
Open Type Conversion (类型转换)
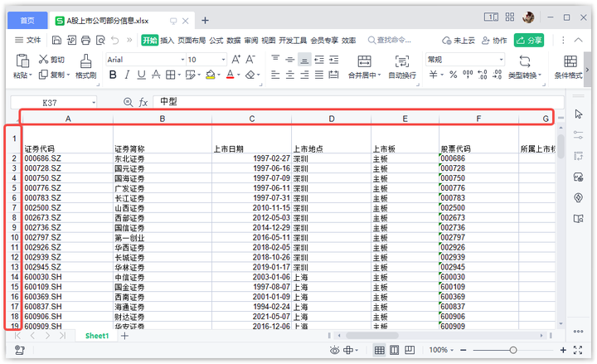click(x=525, y=66)
